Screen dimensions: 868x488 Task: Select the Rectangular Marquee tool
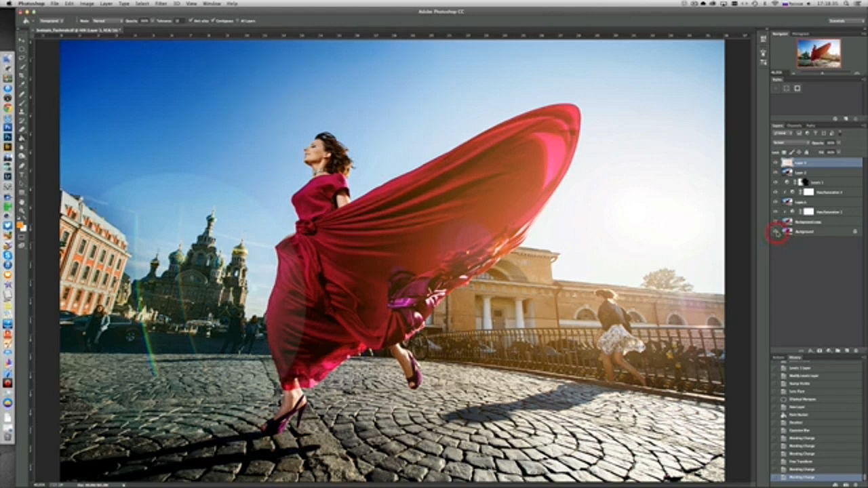tap(22, 49)
